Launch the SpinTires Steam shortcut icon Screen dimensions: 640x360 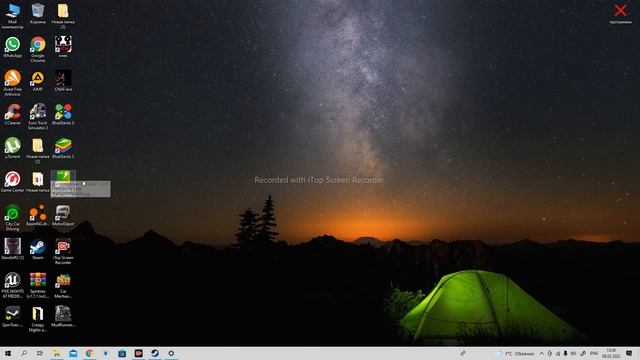(x=13, y=316)
